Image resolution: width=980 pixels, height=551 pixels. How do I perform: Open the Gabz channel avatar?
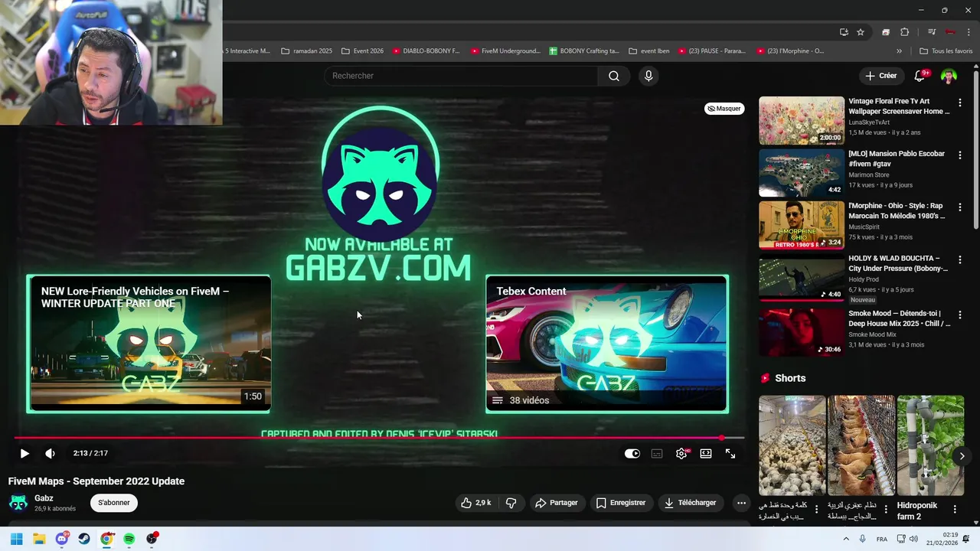tap(18, 503)
